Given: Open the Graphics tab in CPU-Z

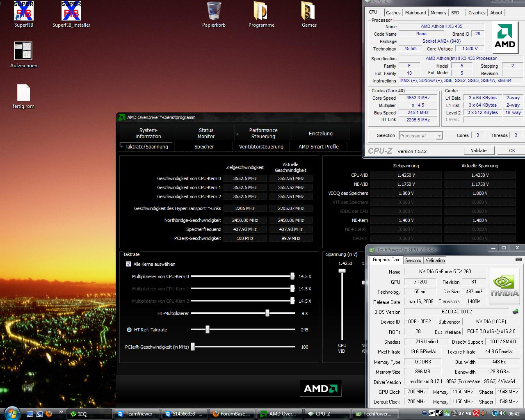Looking at the screenshot, I should coord(477,13).
